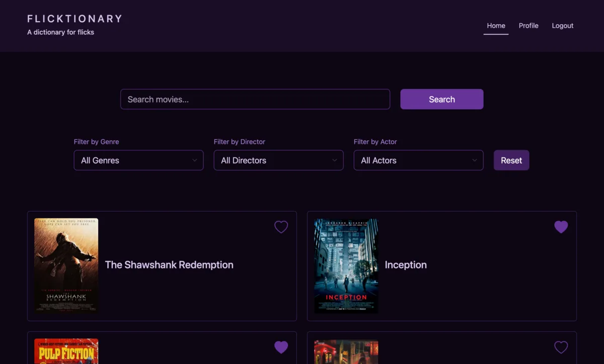Toggle the heart on the Pulp Fiction card
604x364 pixels.
coord(281,347)
